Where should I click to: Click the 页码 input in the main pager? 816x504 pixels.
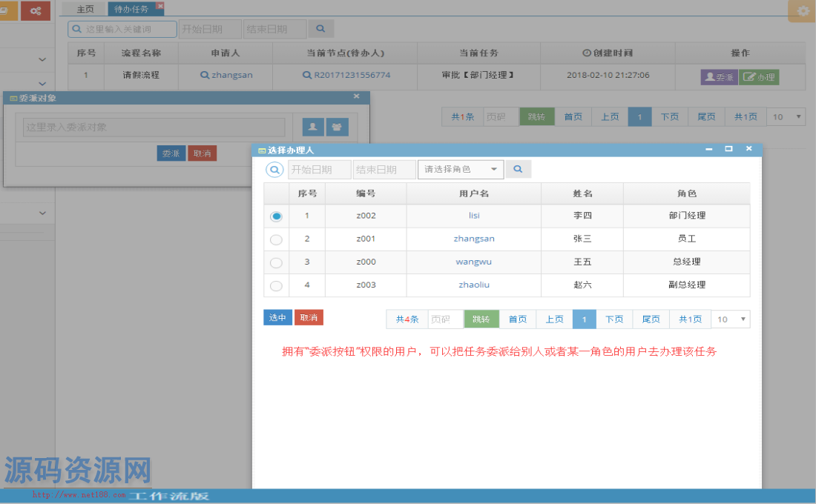[501, 116]
